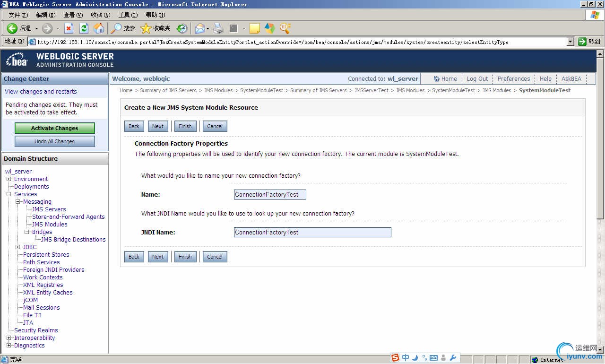Viewport: 605px width, 364px height.
Task: Click the Log Out link
Action: tap(477, 79)
